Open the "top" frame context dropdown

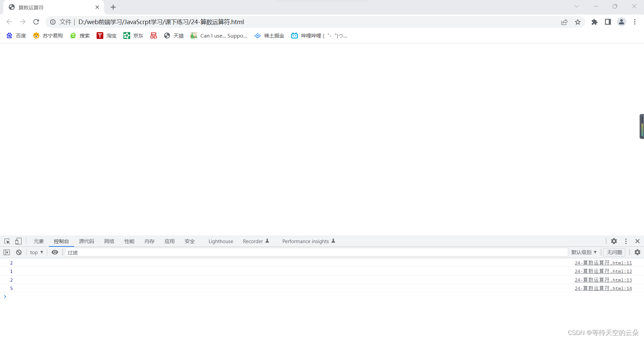[36, 252]
